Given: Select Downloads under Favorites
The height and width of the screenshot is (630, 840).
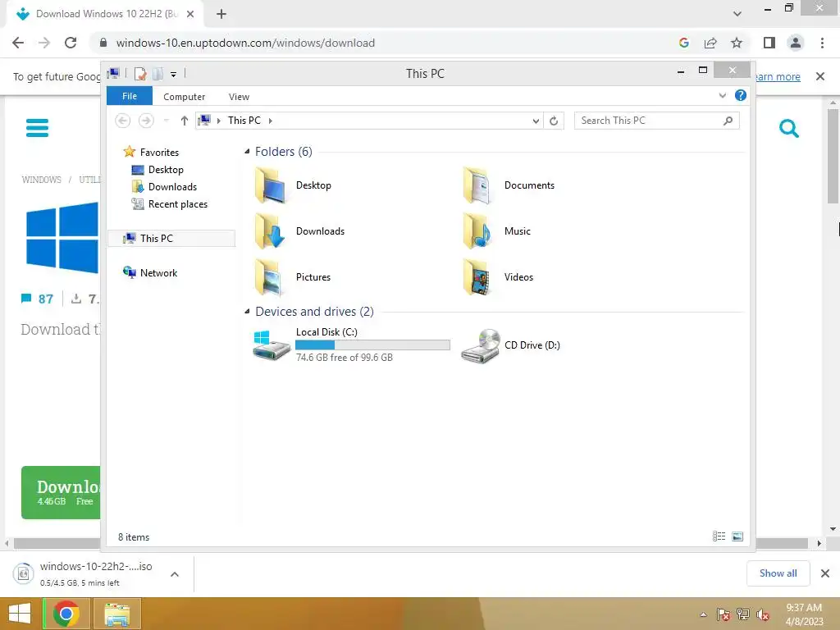Looking at the screenshot, I should point(164,187).
